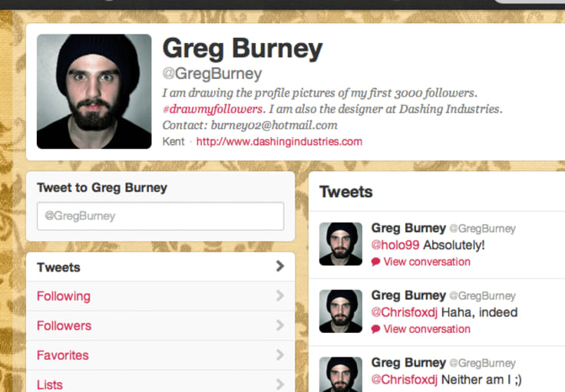Click the chevron arrow next to Following
The height and width of the screenshot is (392, 565).
(280, 295)
